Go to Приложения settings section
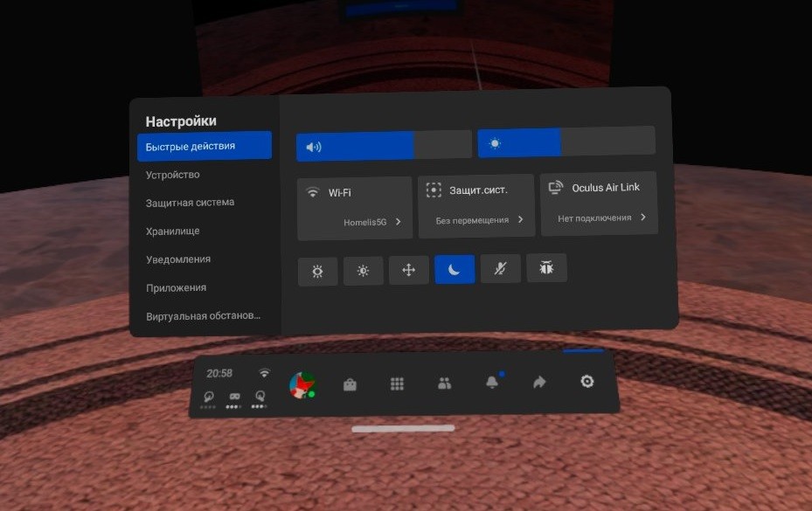The image size is (812, 511). click(176, 287)
